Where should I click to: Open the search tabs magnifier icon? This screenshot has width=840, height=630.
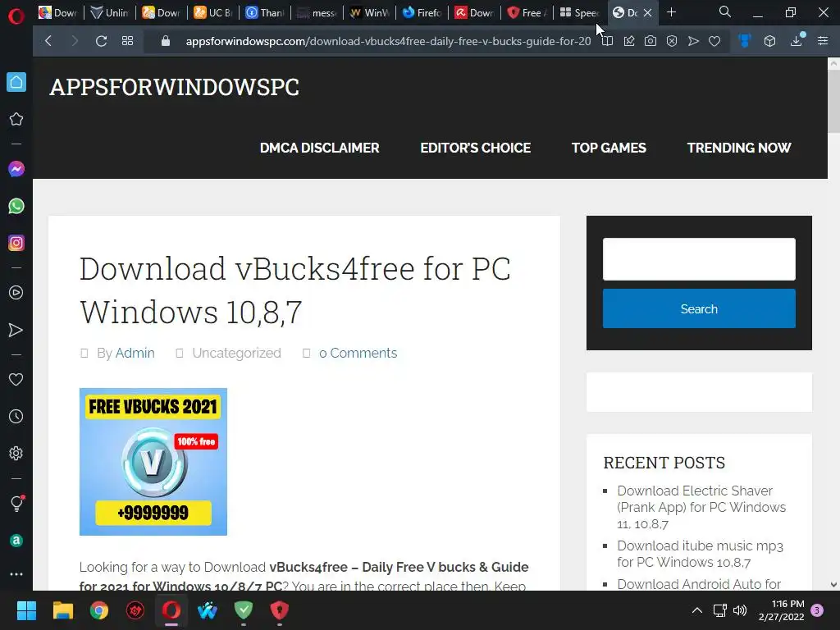click(x=725, y=11)
